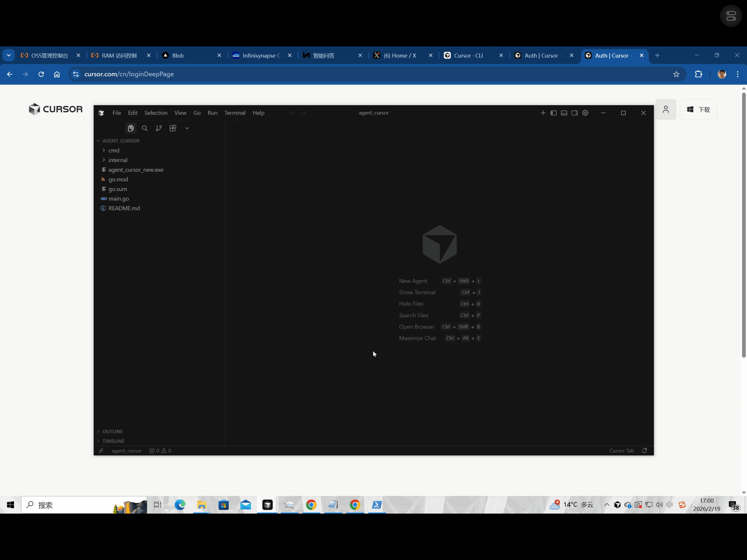Screen dimensions: 747x560
Task: Open the Terminal menu
Action: [x=235, y=113]
